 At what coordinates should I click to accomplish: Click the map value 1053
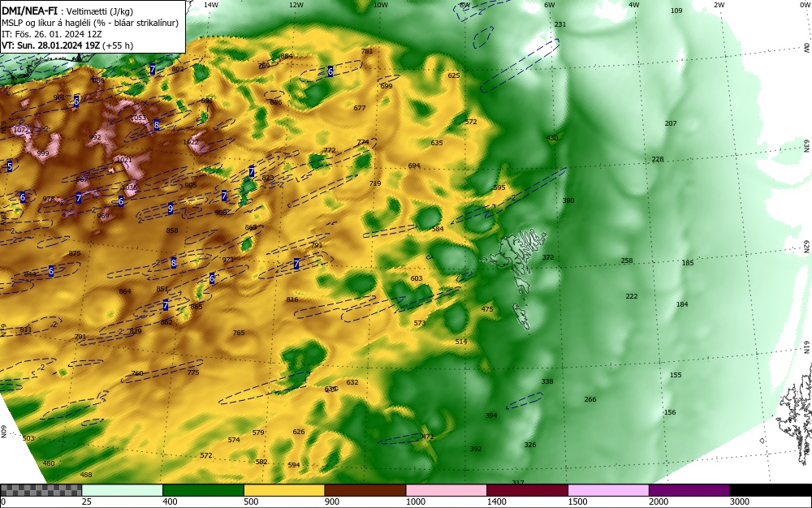(x=138, y=118)
